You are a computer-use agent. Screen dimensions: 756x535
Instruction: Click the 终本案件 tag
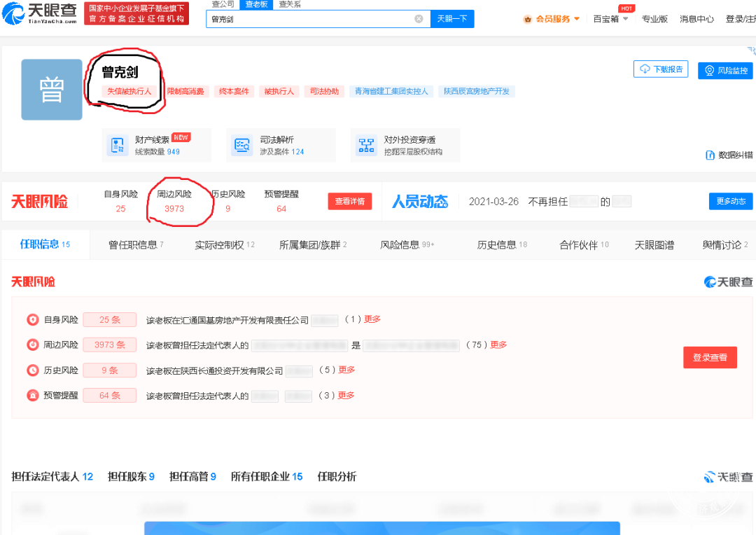coord(234,91)
